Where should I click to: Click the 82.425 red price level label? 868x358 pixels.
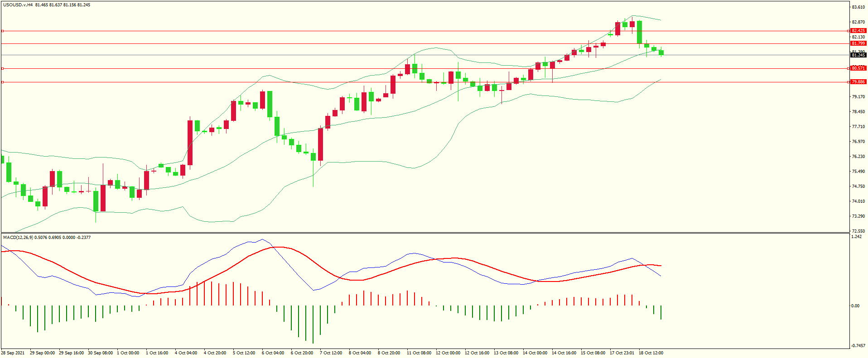click(x=858, y=31)
